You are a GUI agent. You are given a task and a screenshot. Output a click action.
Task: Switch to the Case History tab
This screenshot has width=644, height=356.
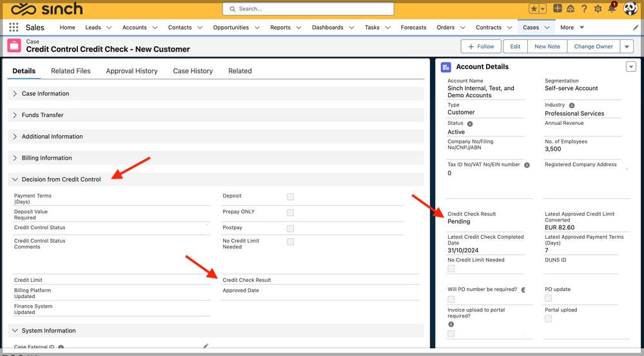(193, 71)
